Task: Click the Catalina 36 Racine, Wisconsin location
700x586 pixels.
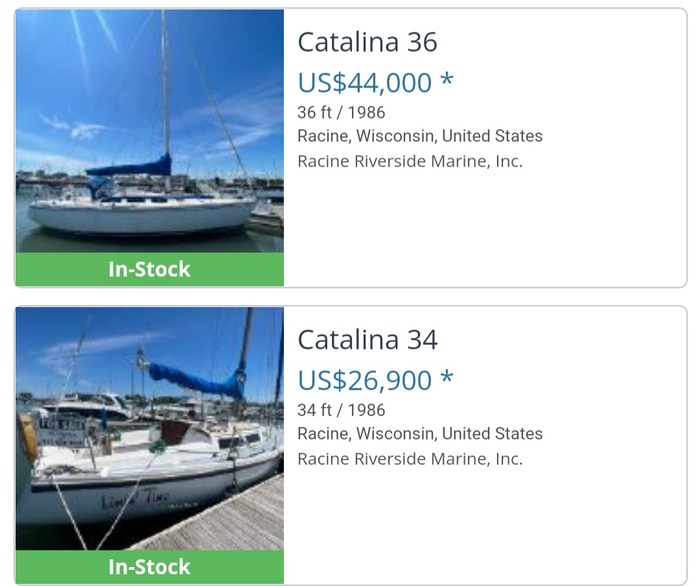Action: click(420, 136)
